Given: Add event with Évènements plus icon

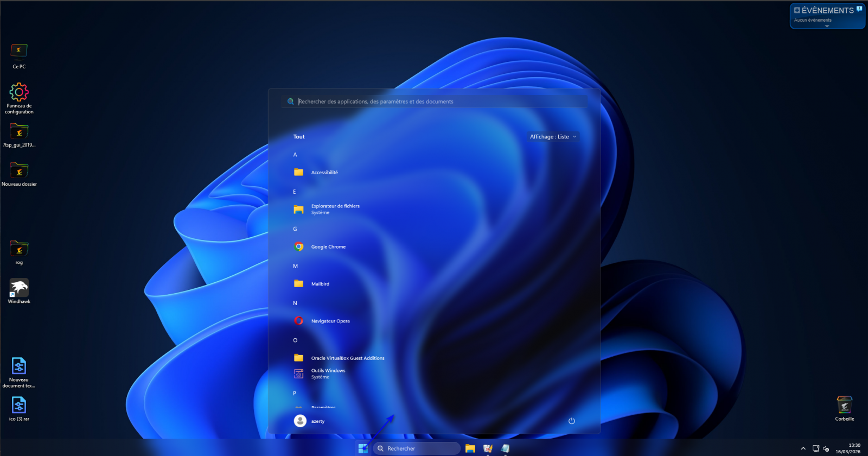Looking at the screenshot, I should click(x=797, y=10).
